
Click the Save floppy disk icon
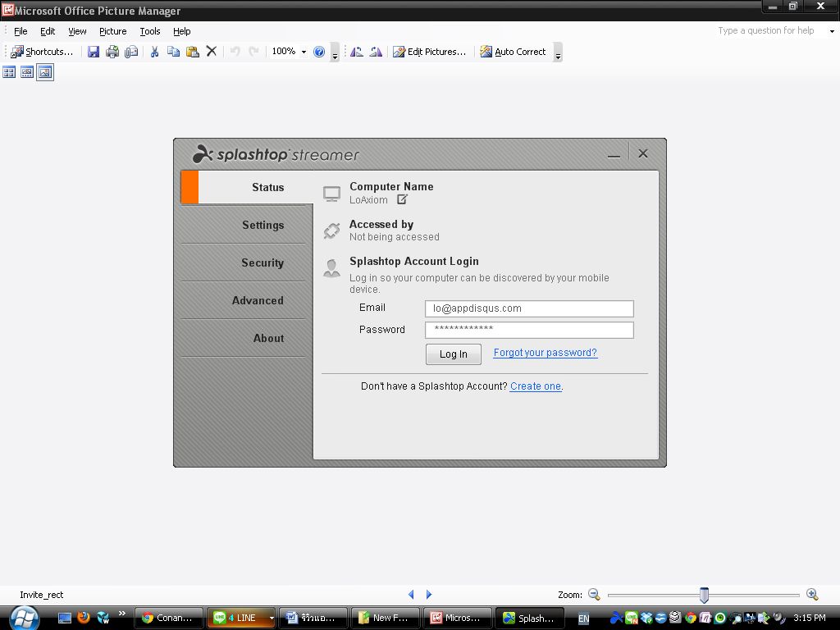(94, 52)
